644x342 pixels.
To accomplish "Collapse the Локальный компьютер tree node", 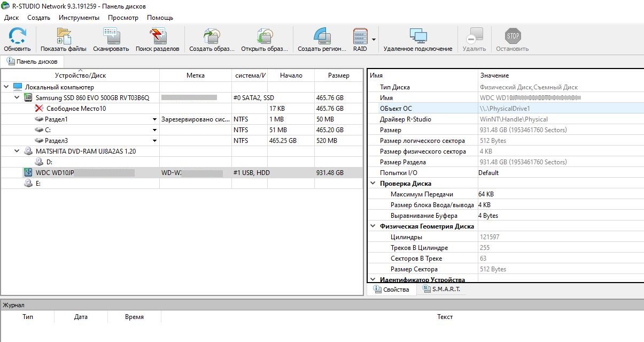I will coord(6,87).
